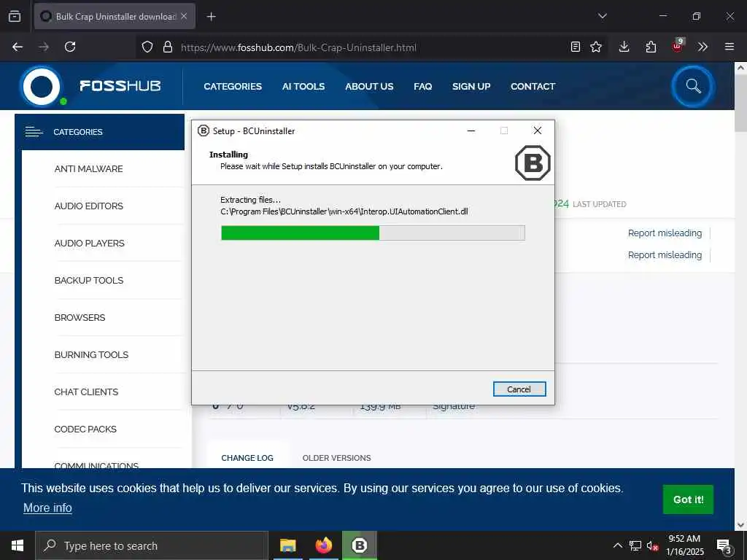The image size is (747, 560).
Task: Switch to CHANGE LOG tab
Action: point(247,458)
